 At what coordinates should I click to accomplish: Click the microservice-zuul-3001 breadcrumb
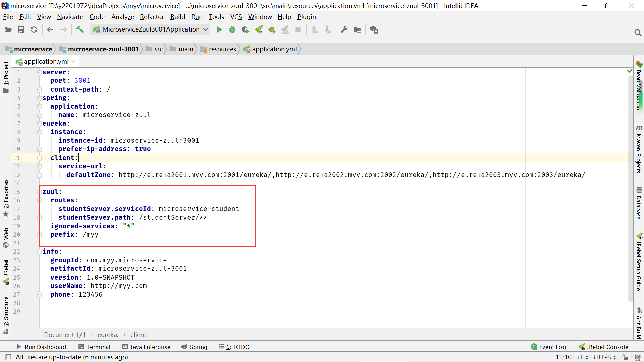point(99,49)
